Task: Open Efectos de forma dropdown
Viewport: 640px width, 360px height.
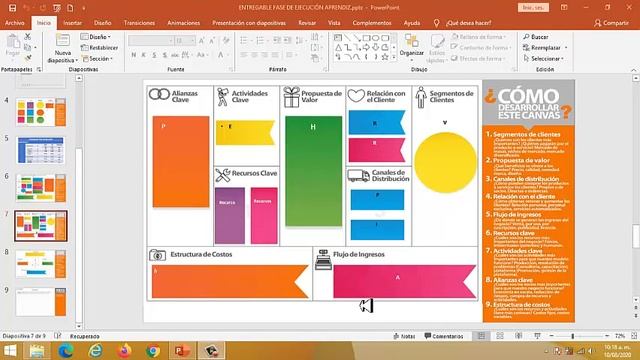Action: (x=478, y=59)
